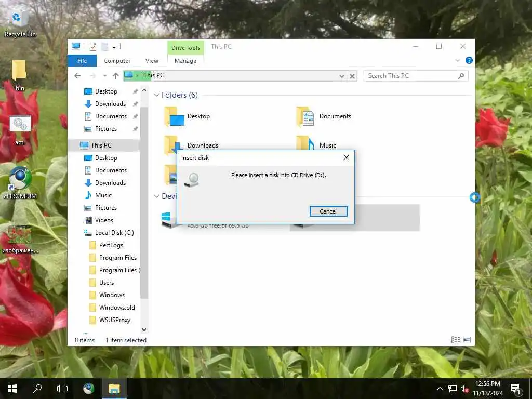Open Action Center notifications icon

tap(515, 389)
